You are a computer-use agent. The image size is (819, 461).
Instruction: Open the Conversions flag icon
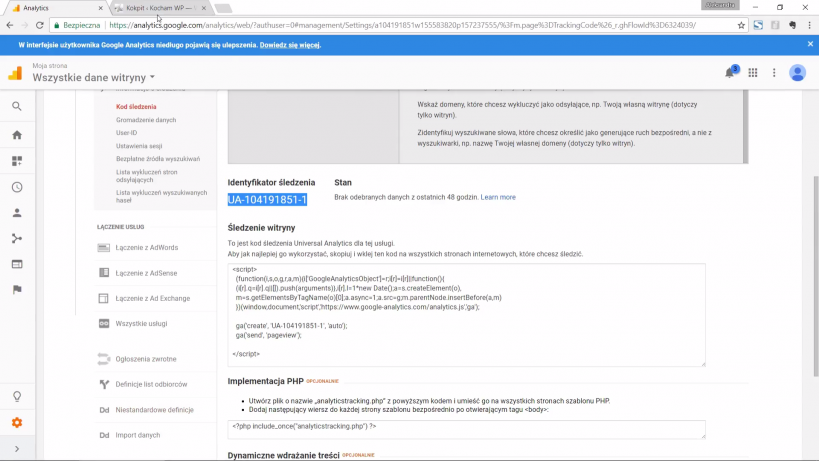pos(17,290)
